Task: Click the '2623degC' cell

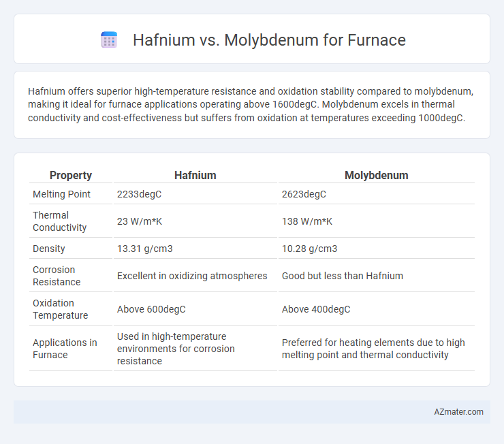Action: click(304, 194)
